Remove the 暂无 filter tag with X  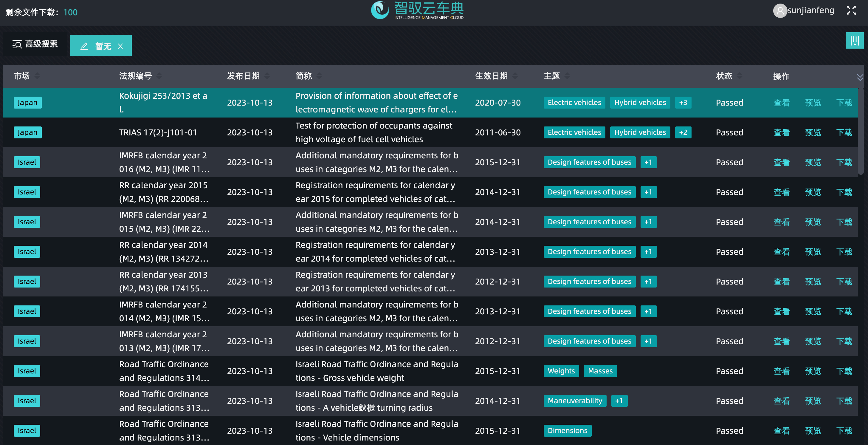pos(120,46)
